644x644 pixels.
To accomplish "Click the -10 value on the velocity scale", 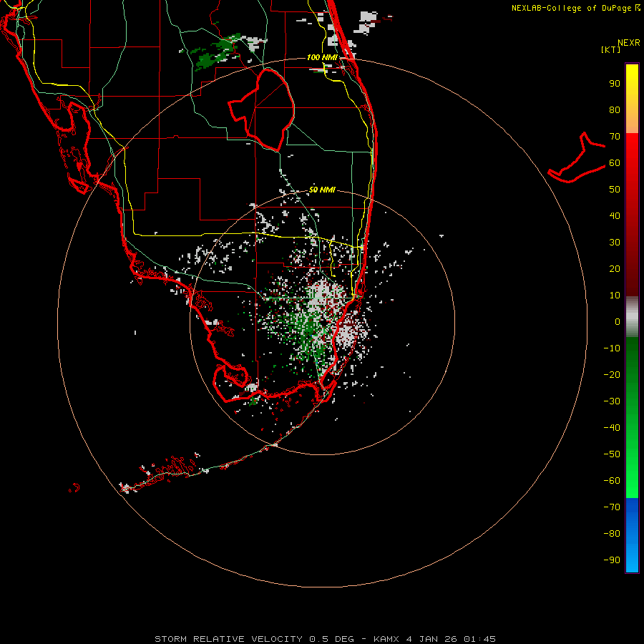I will (x=612, y=348).
